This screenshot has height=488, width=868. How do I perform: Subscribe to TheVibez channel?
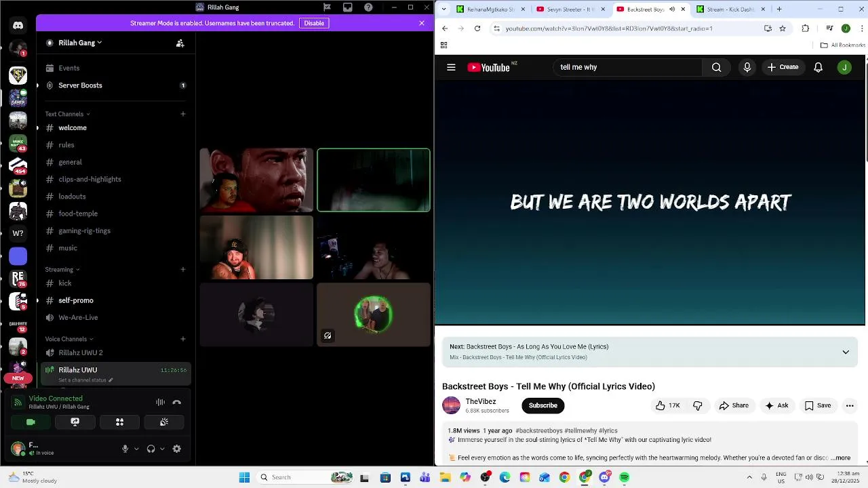[543, 405]
